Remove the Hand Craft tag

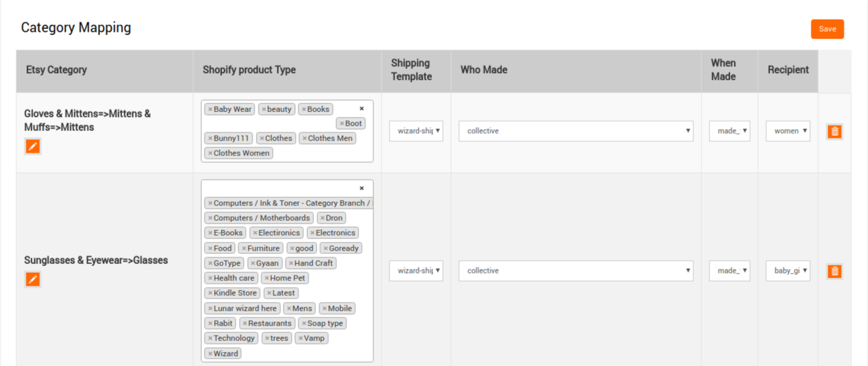(291, 263)
